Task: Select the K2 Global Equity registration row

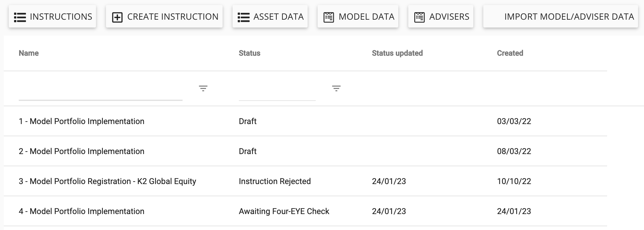Action: click(107, 181)
